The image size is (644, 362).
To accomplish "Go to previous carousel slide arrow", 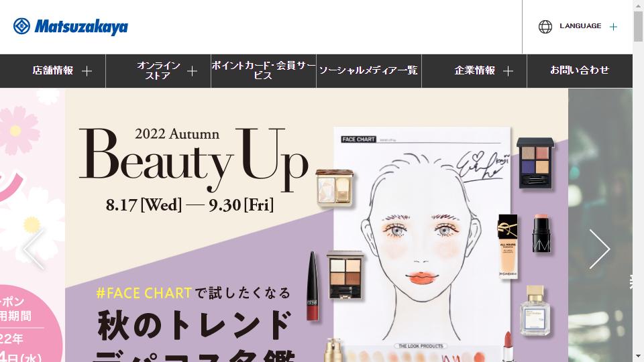I will (x=34, y=249).
